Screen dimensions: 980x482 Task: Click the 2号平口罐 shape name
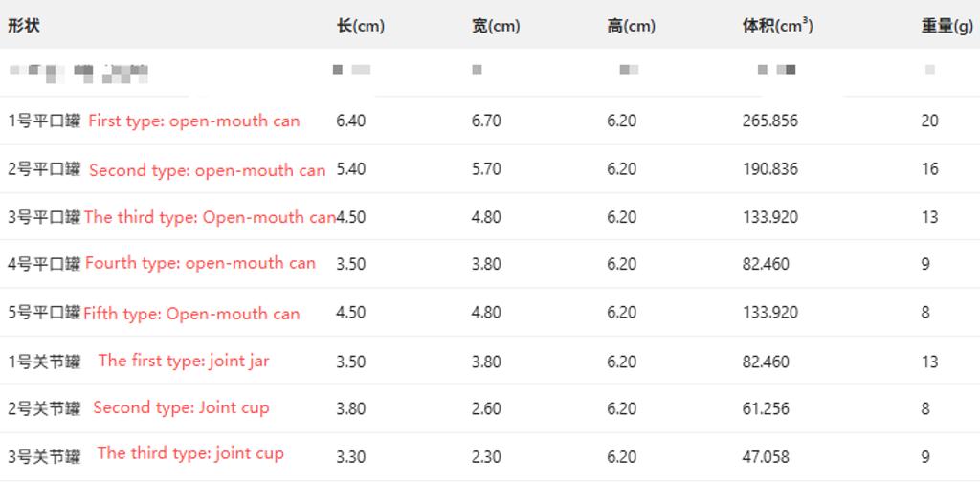pyautogui.click(x=44, y=170)
